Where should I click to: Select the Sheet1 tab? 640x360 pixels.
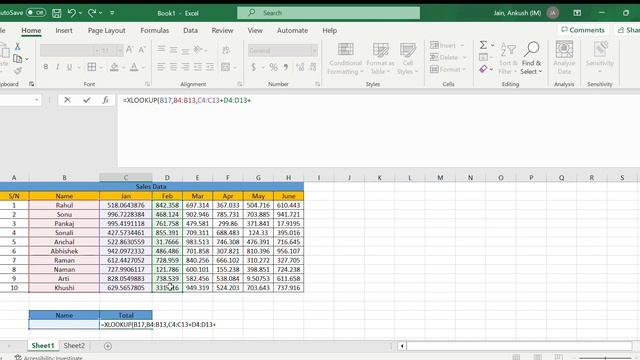coord(42,346)
